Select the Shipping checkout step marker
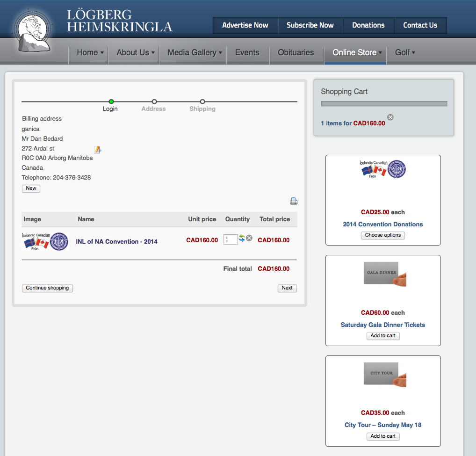The height and width of the screenshot is (456, 476). pos(202,101)
